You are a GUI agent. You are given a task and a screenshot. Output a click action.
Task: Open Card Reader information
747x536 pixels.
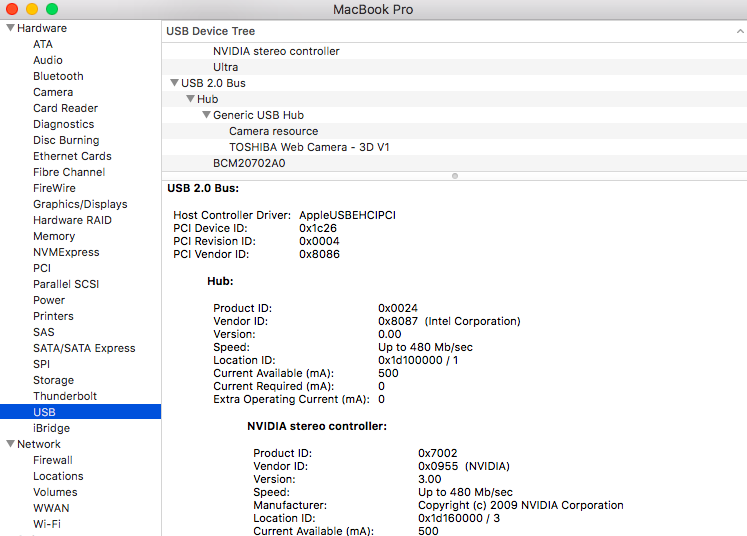pyautogui.click(x=65, y=108)
